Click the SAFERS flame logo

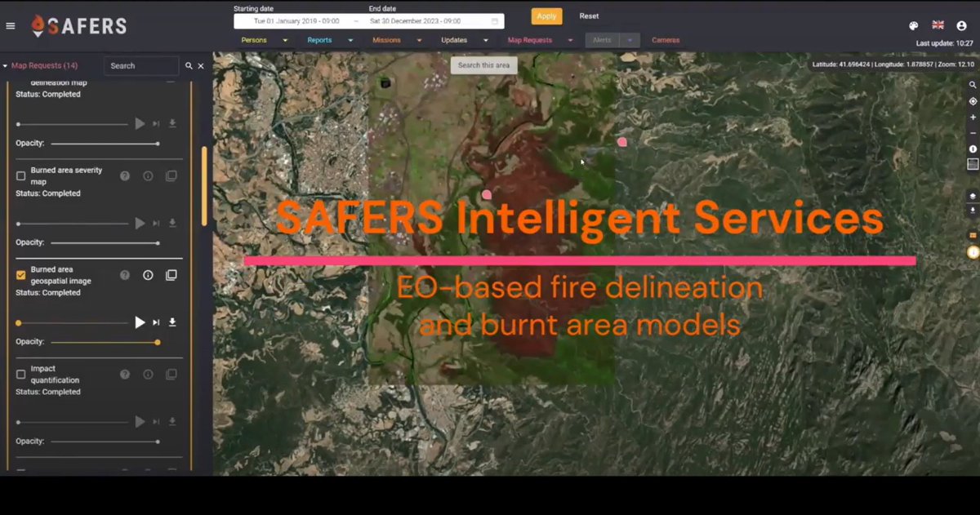click(x=38, y=26)
